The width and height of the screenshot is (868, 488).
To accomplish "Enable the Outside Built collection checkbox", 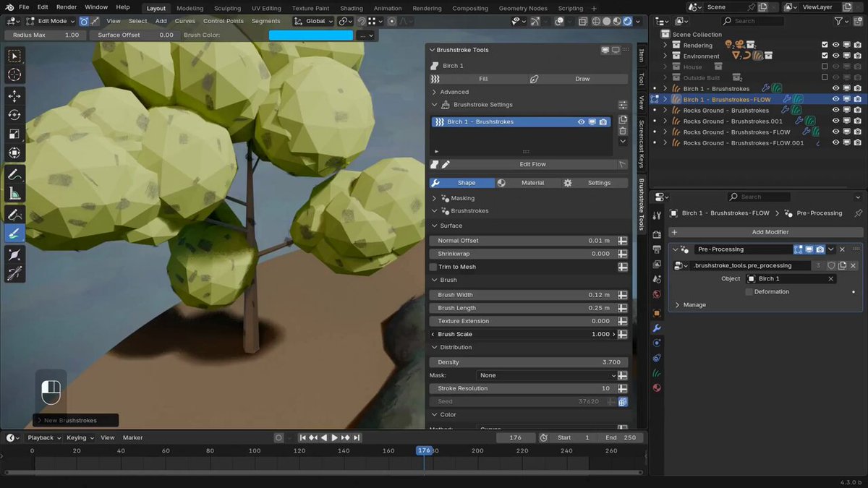I will point(825,77).
